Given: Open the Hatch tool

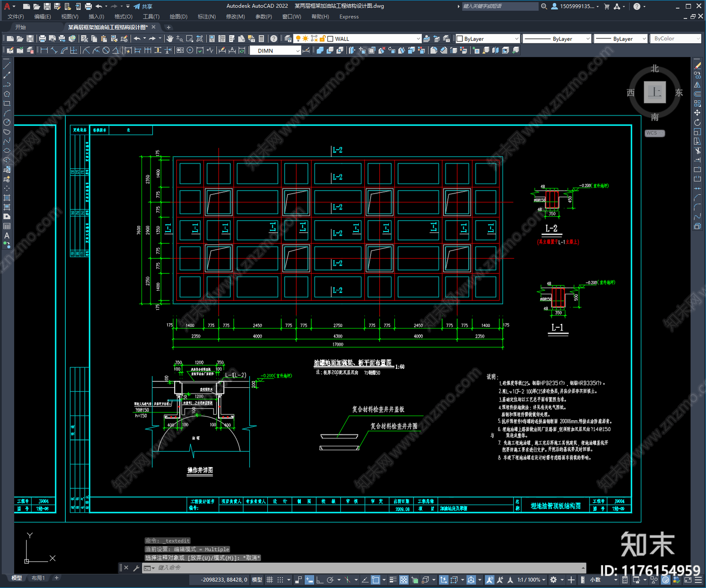Looking at the screenshot, I should (x=7, y=198).
